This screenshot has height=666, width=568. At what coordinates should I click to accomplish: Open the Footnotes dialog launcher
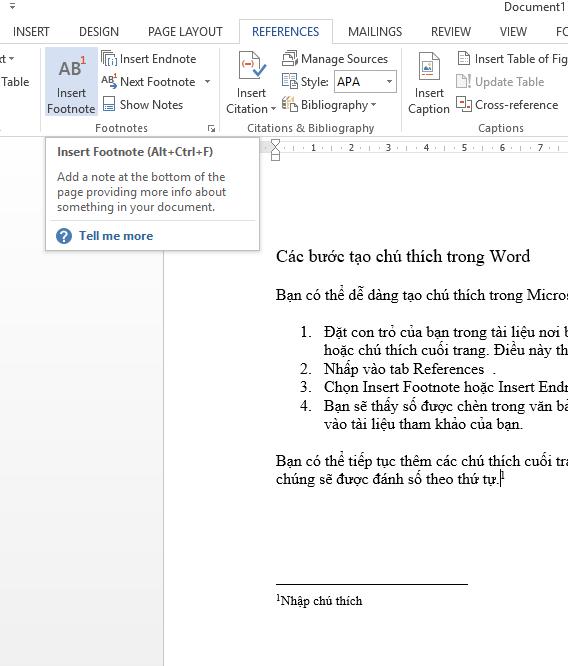tap(211, 129)
